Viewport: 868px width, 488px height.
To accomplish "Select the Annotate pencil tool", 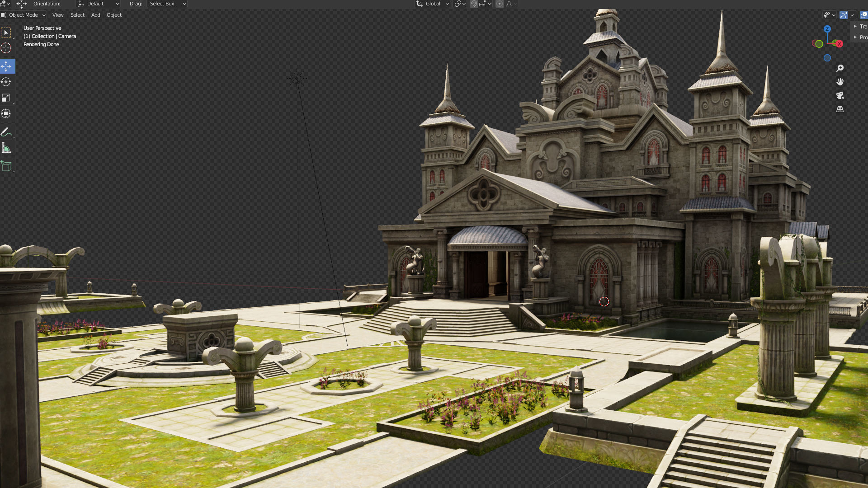I will [6, 132].
